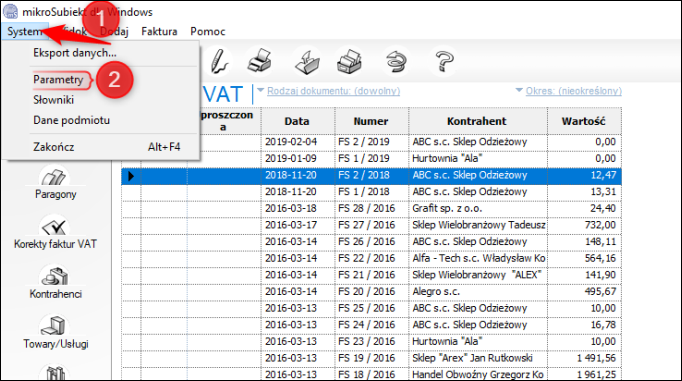
Task: Click the pen signature toolbar icon
Action: 218,61
